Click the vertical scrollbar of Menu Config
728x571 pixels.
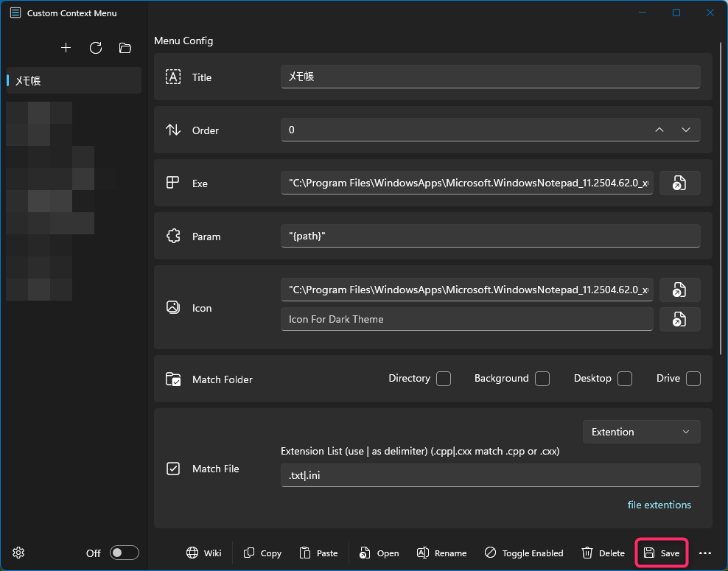pos(721,200)
